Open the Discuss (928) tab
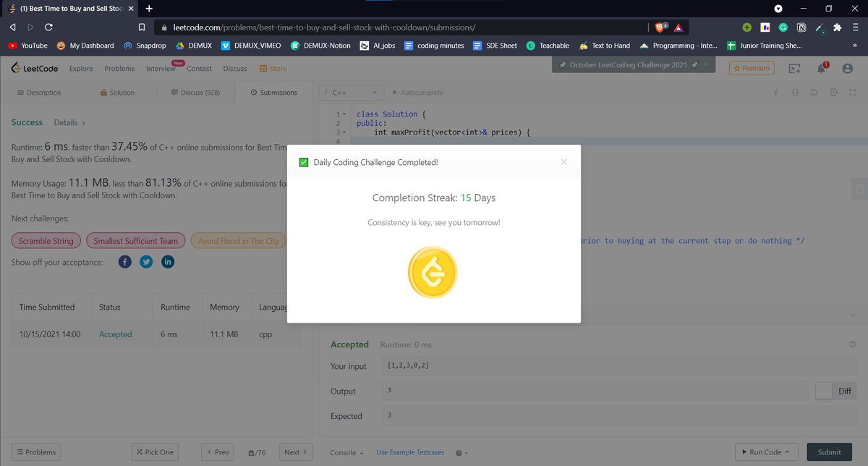Viewport: 868px width, 466px height. tap(196, 93)
